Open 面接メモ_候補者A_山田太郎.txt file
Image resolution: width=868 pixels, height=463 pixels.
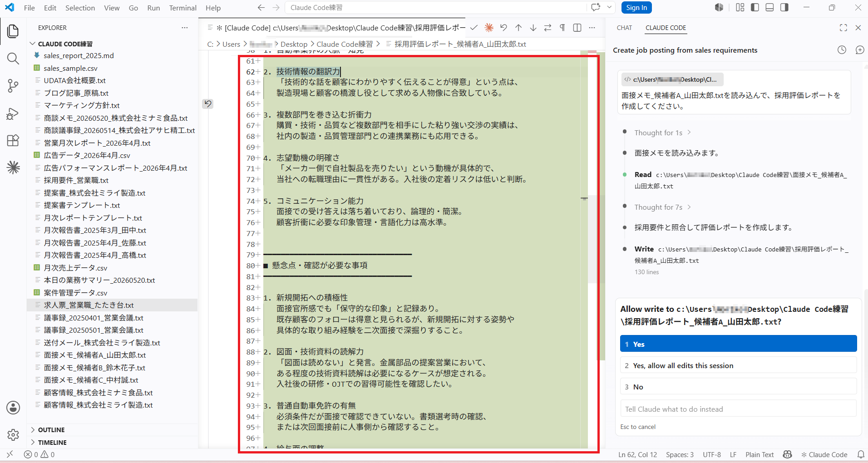point(94,355)
